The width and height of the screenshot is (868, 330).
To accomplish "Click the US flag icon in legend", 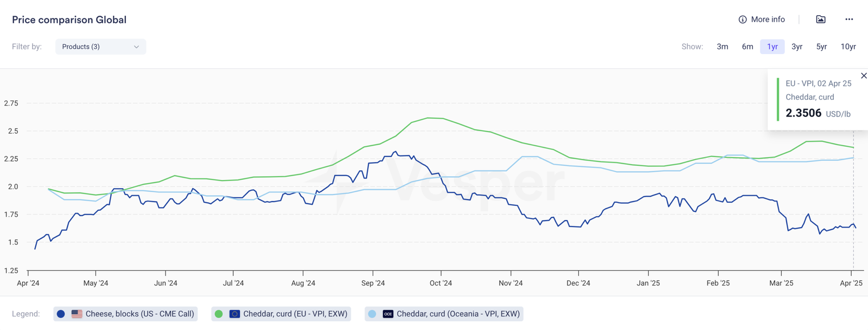I will (x=77, y=314).
